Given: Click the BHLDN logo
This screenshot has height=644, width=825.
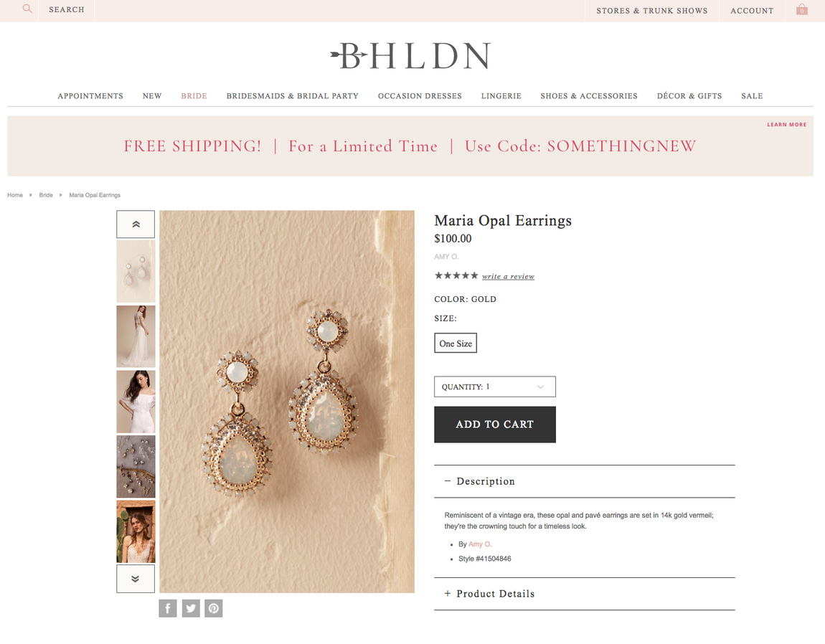Looking at the screenshot, I should [x=411, y=56].
